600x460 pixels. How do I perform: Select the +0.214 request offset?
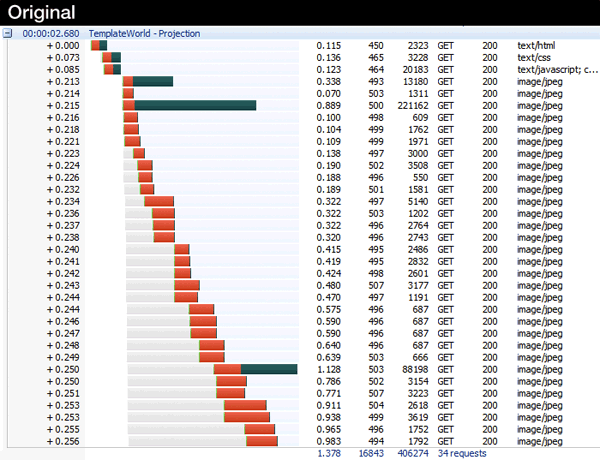[63, 93]
